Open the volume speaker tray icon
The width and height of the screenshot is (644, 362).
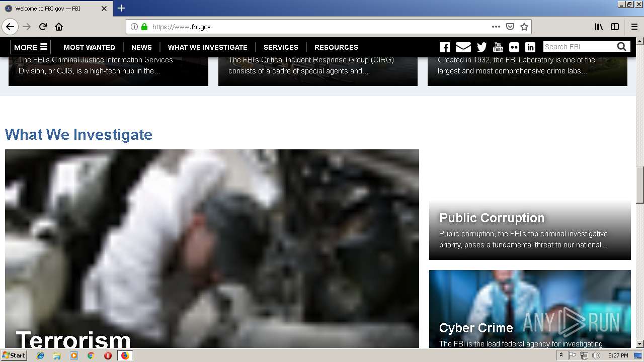click(x=596, y=355)
